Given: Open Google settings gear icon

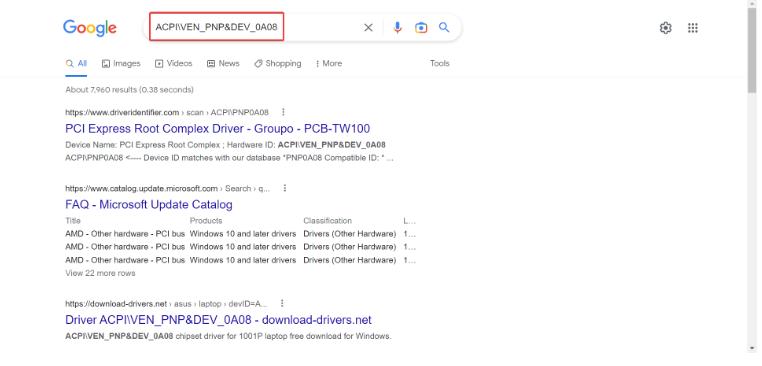Looking at the screenshot, I should pos(665,28).
